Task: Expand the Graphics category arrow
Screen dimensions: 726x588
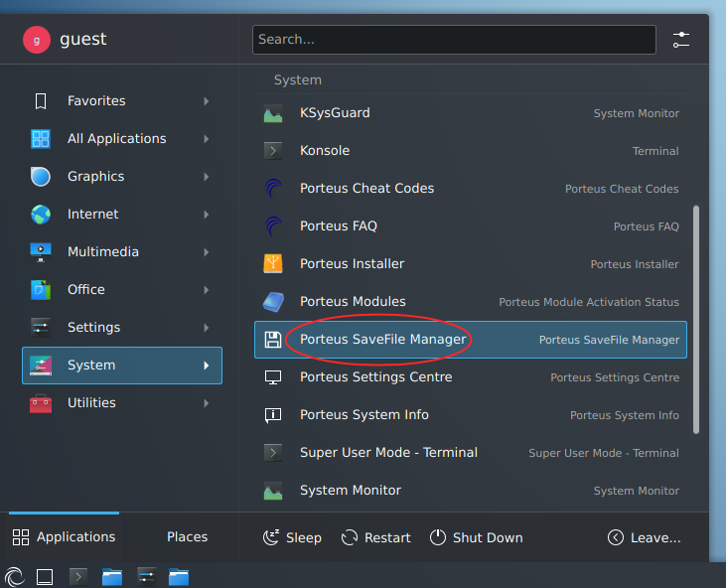Action: [x=207, y=177]
